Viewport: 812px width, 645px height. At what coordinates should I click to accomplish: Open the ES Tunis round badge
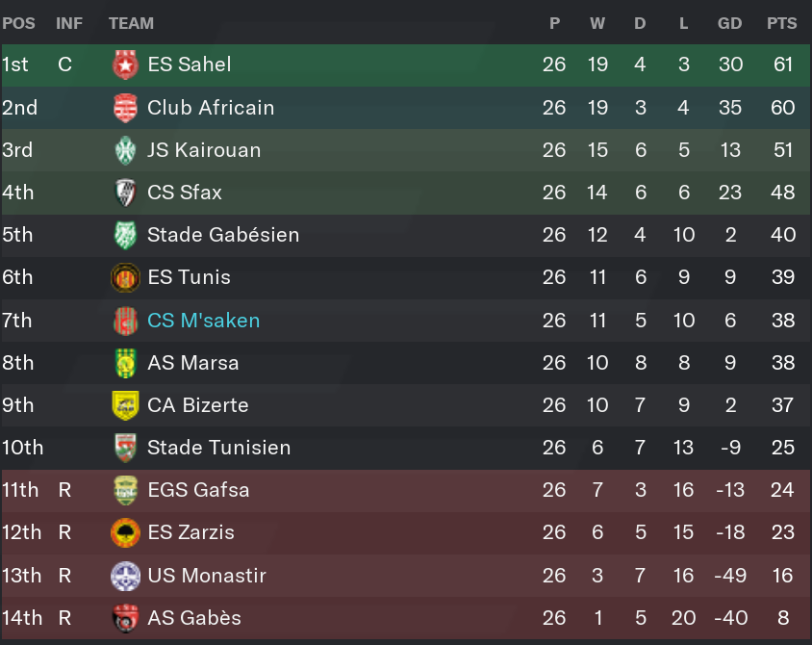125,277
